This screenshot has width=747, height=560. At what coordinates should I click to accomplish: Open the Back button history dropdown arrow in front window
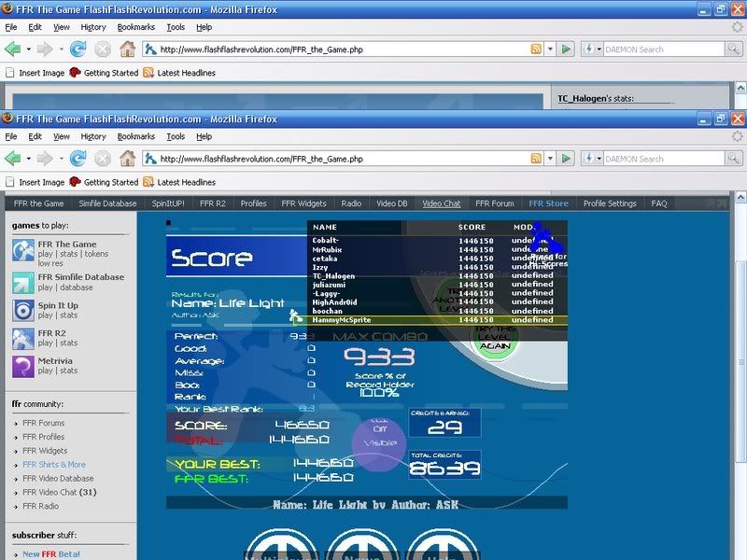[28, 159]
